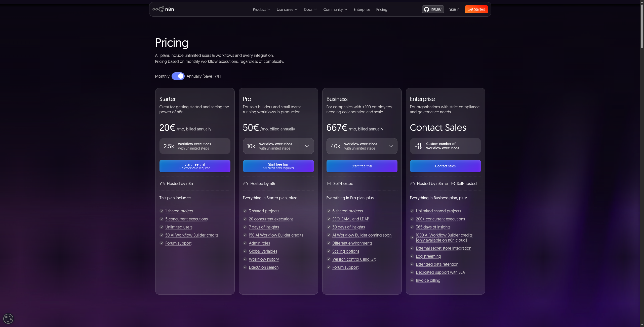The height and width of the screenshot is (327, 644).
Task: Click the Dedicated support with SLA link
Action: 440,272
